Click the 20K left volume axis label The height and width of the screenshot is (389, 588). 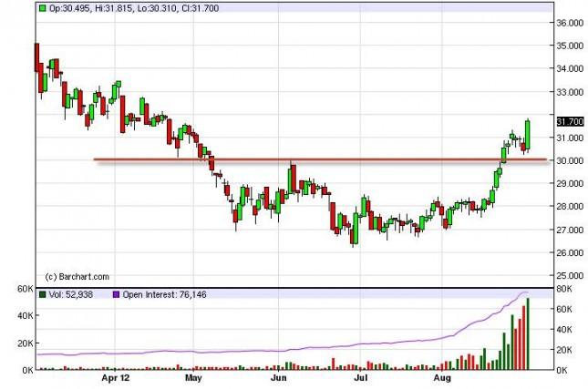pos(26,343)
